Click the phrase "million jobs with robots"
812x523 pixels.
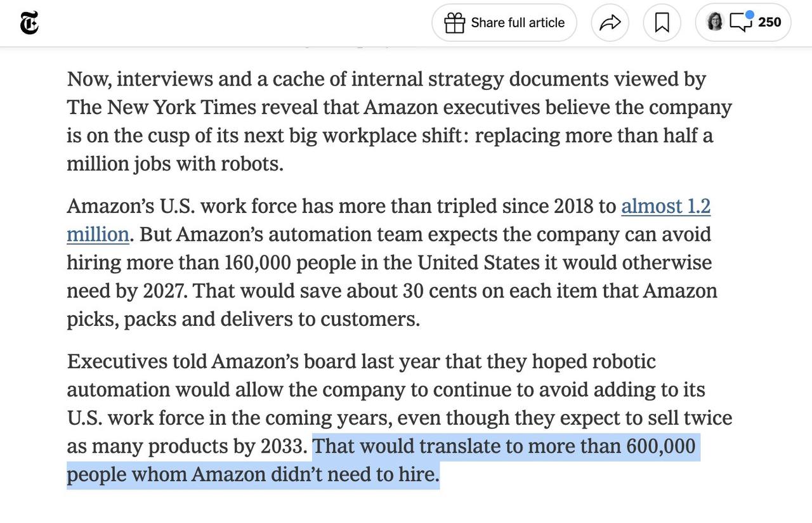174,164
